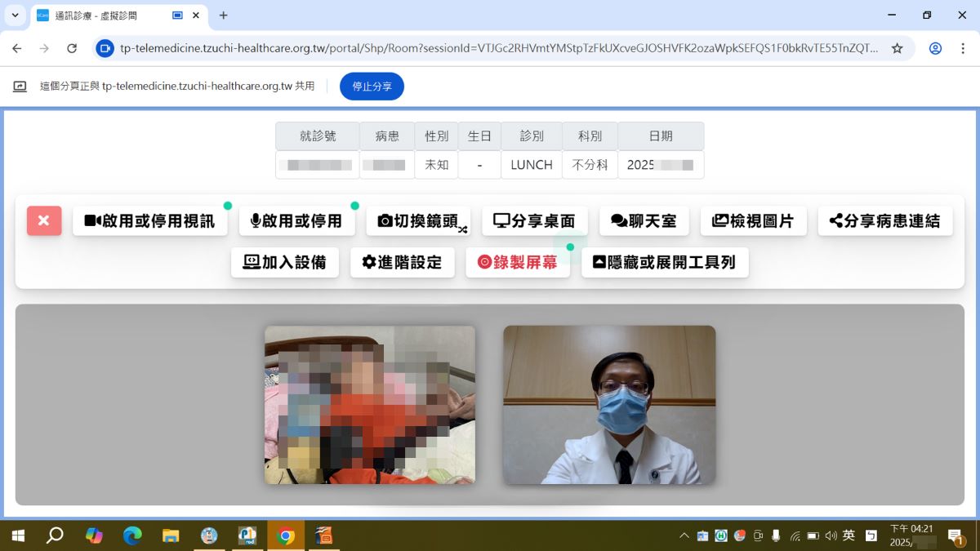Image resolution: width=980 pixels, height=551 pixels.
Task: Open the 聊天室 chat room
Action: tap(644, 220)
